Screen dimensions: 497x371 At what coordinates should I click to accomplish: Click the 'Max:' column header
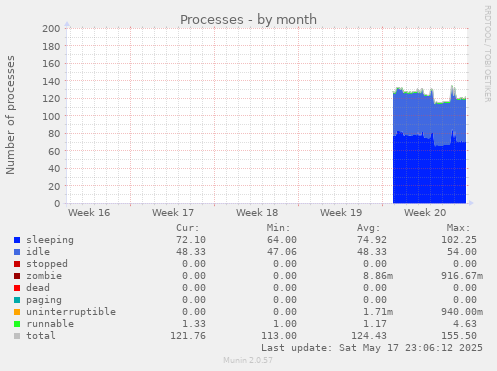coord(459,228)
